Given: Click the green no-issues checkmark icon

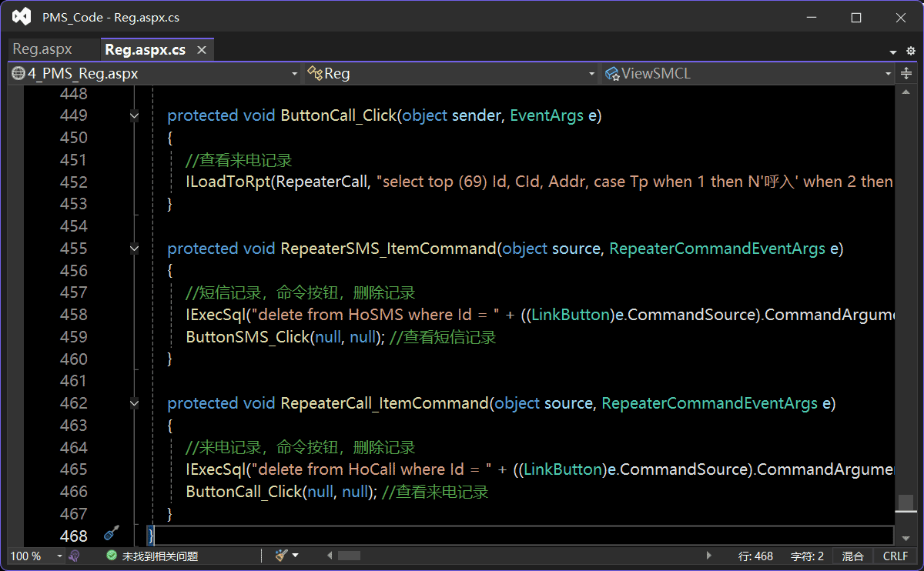Looking at the screenshot, I should tap(112, 556).
